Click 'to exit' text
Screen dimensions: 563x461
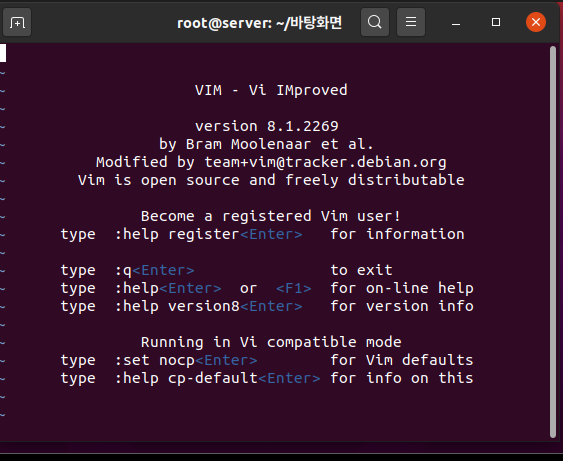(x=361, y=270)
